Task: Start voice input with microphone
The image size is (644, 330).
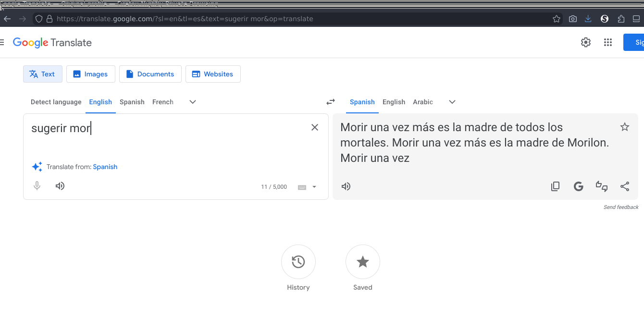Action: 37,186
